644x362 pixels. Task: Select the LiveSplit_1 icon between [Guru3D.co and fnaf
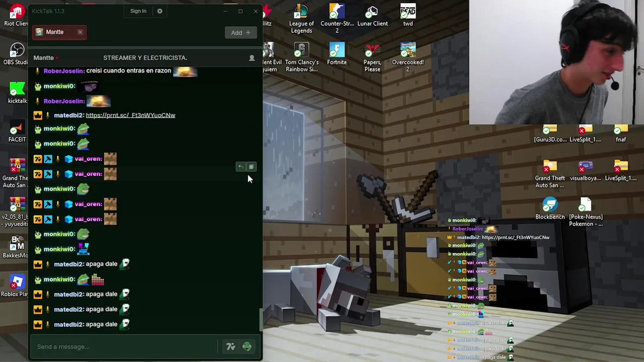[585, 134]
